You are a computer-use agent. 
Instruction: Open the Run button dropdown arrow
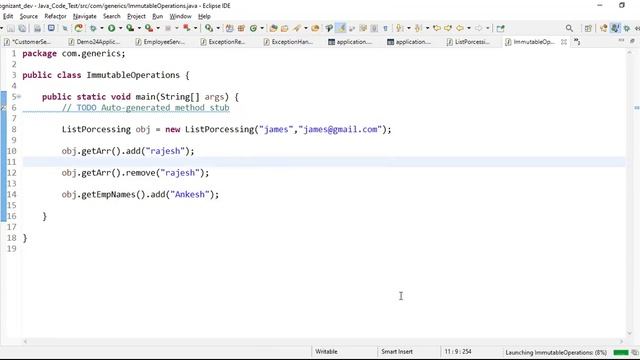pyautogui.click(x=120, y=28)
